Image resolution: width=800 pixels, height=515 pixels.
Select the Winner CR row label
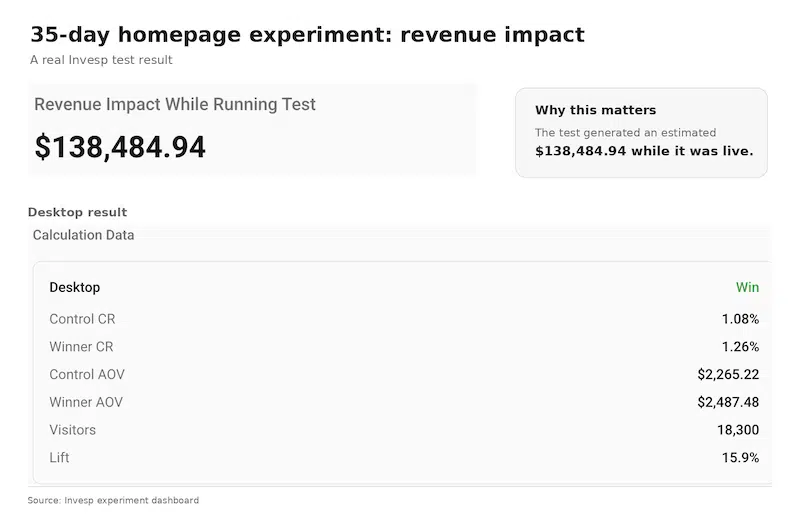tap(81, 347)
